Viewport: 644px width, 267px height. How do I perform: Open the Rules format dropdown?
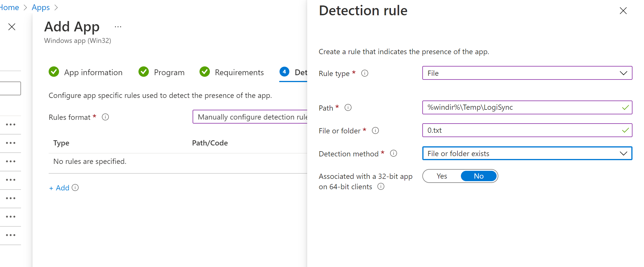tap(250, 117)
